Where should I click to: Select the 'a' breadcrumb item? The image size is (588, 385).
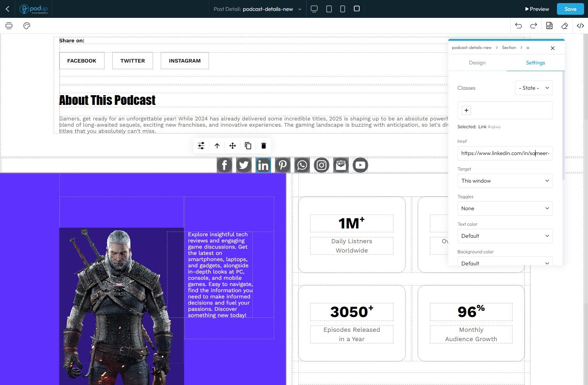click(528, 47)
